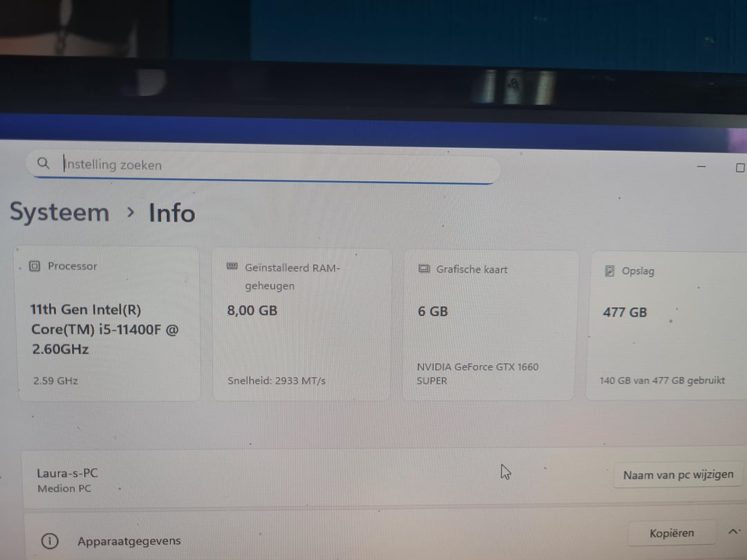
Task: Click the info circle icon beside Apparaatgegevens
Action: (x=49, y=541)
